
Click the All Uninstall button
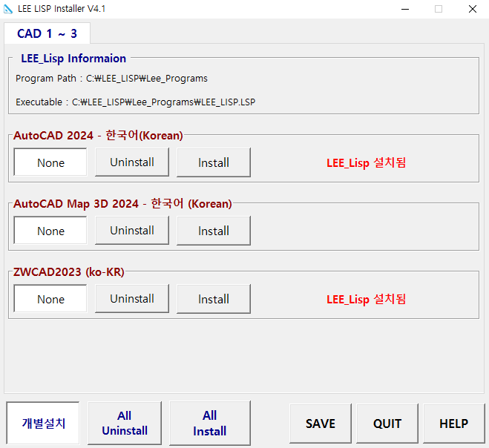point(125,423)
